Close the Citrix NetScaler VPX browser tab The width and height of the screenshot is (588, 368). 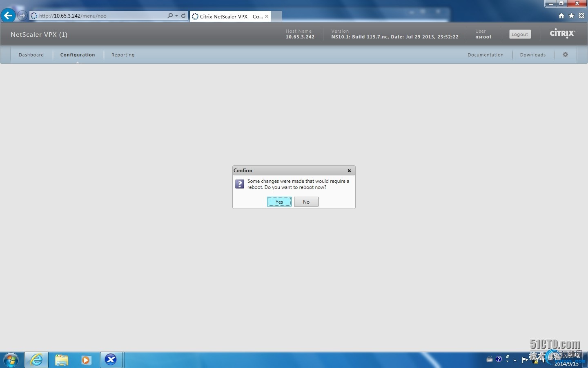coord(267,16)
